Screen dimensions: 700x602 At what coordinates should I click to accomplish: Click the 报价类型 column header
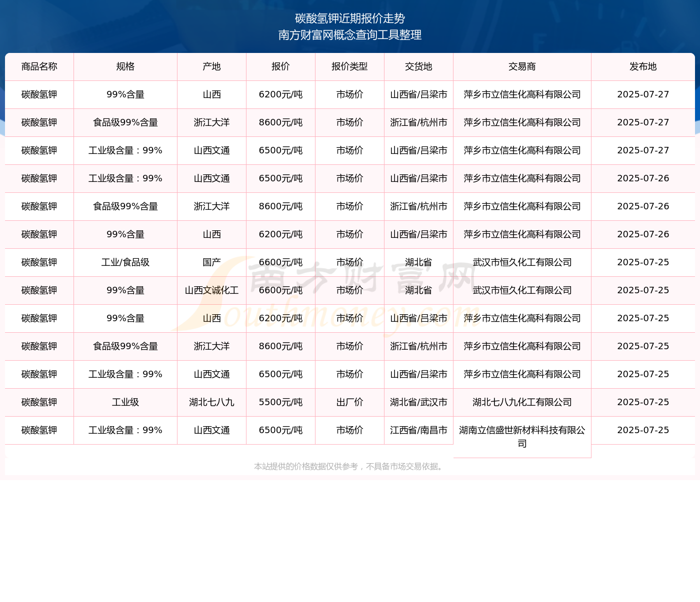click(x=350, y=66)
